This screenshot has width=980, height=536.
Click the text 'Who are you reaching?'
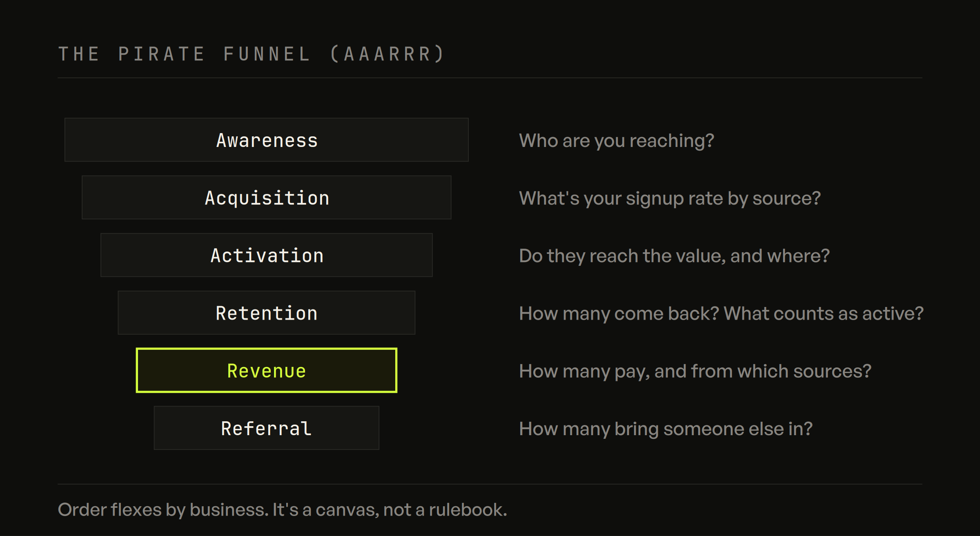[617, 141]
